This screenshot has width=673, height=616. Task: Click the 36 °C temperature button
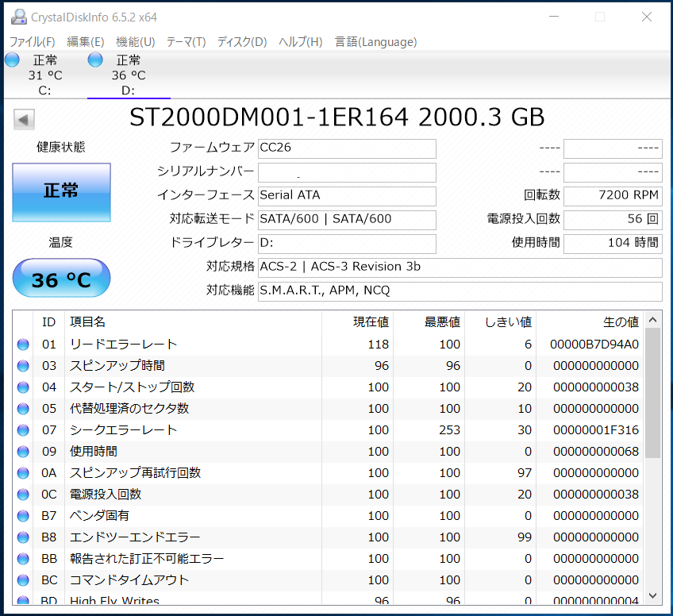pyautogui.click(x=61, y=278)
